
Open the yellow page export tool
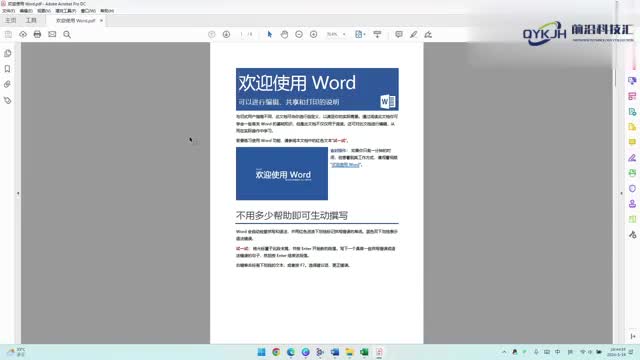tap(632, 127)
